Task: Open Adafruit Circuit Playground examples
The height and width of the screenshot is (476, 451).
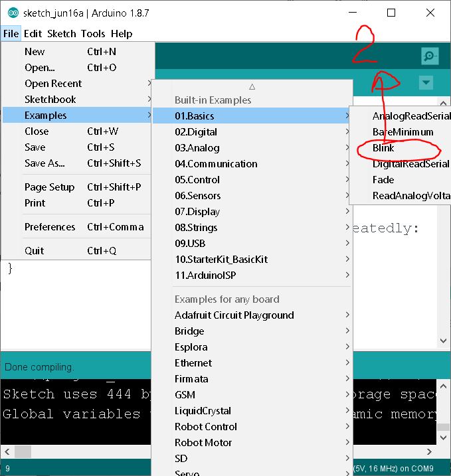Action: pos(252,315)
